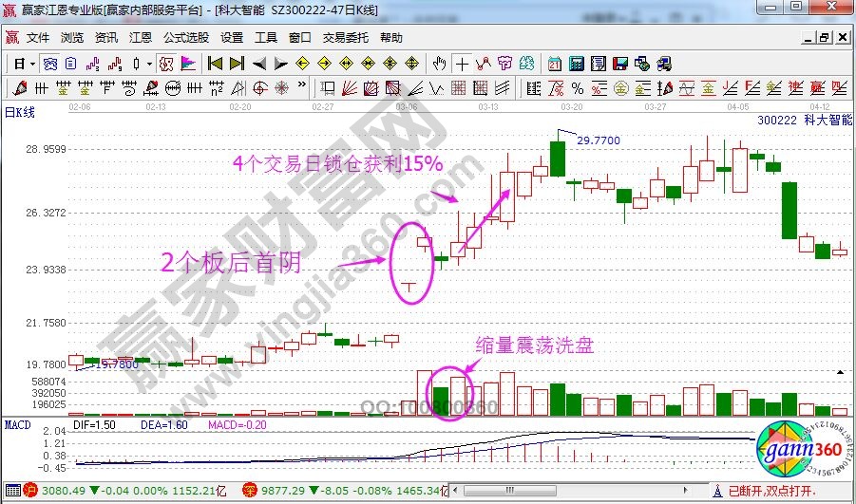856x504 pixels.
Task: Expand the 日 period dropdown arrow
Action: click(x=32, y=64)
